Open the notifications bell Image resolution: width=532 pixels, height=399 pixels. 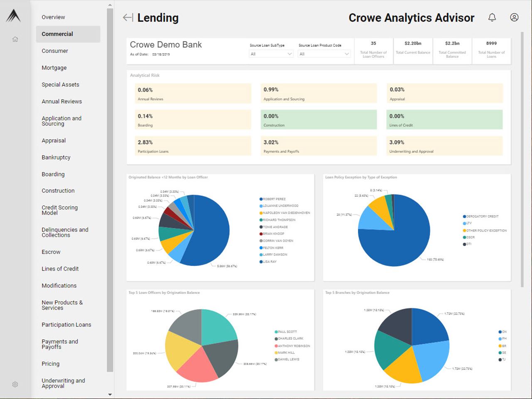(x=492, y=17)
